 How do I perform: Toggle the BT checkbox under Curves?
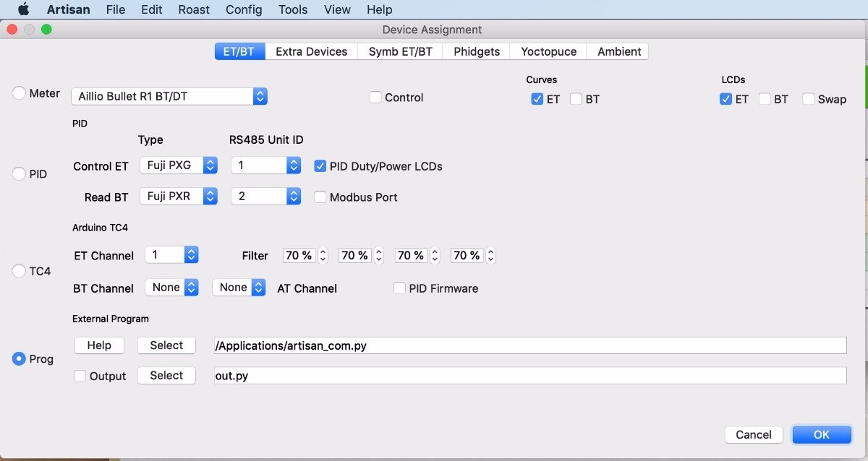(x=576, y=99)
